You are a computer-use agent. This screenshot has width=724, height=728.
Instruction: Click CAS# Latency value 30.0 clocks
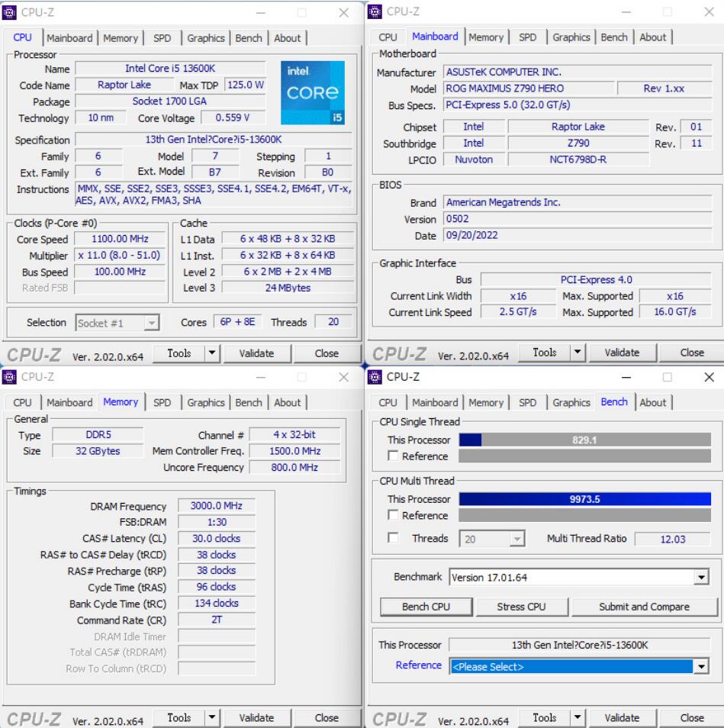216,538
